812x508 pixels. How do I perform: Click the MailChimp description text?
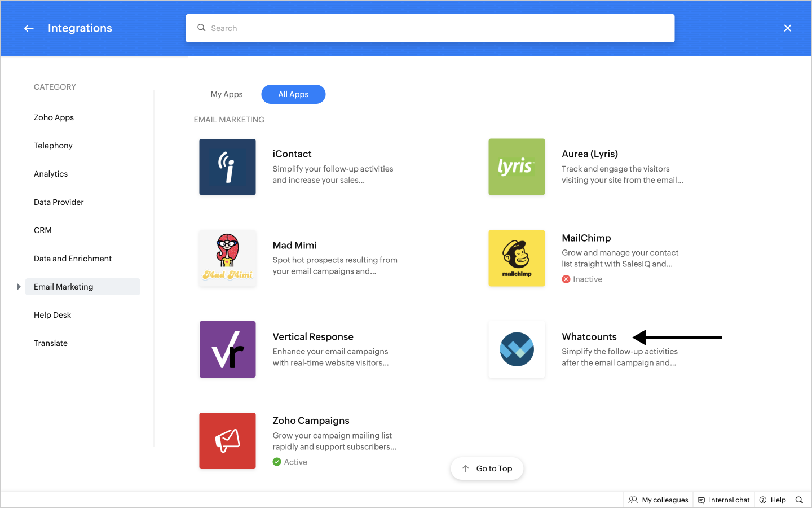[620, 259]
